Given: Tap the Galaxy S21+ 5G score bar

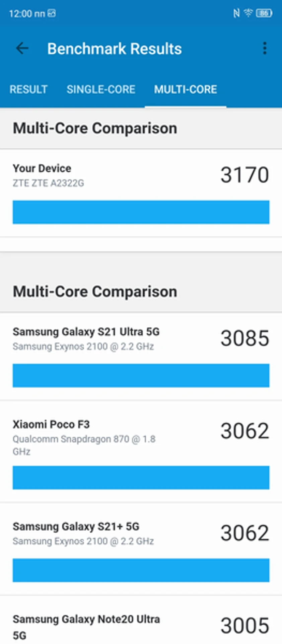Looking at the screenshot, I should coord(141,570).
